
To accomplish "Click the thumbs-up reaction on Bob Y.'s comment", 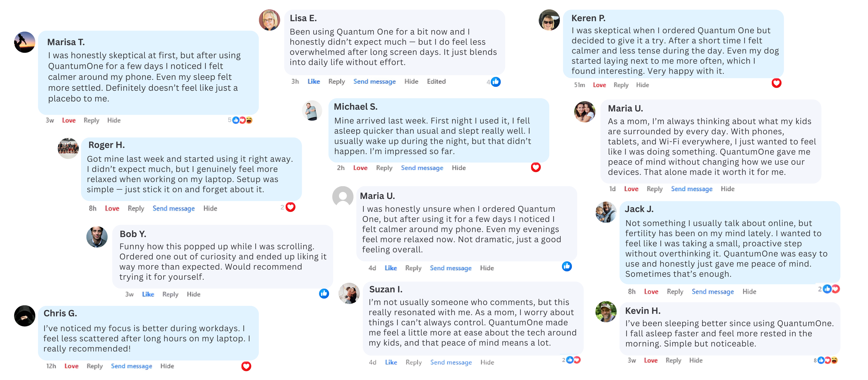I will (324, 294).
